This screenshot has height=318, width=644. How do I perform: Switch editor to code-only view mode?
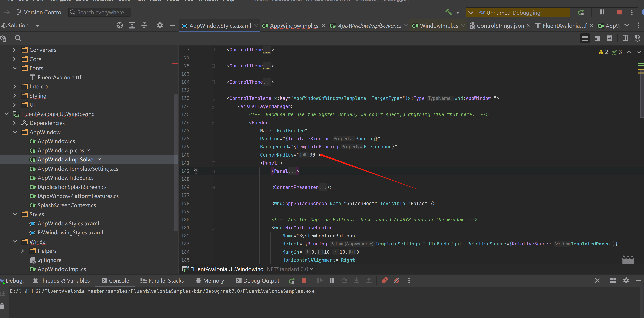coord(585,38)
